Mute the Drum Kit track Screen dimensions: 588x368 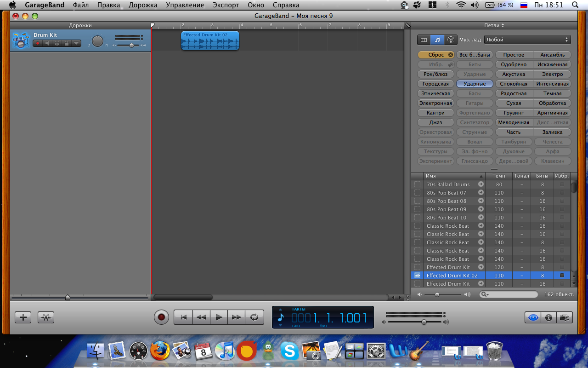47,43
